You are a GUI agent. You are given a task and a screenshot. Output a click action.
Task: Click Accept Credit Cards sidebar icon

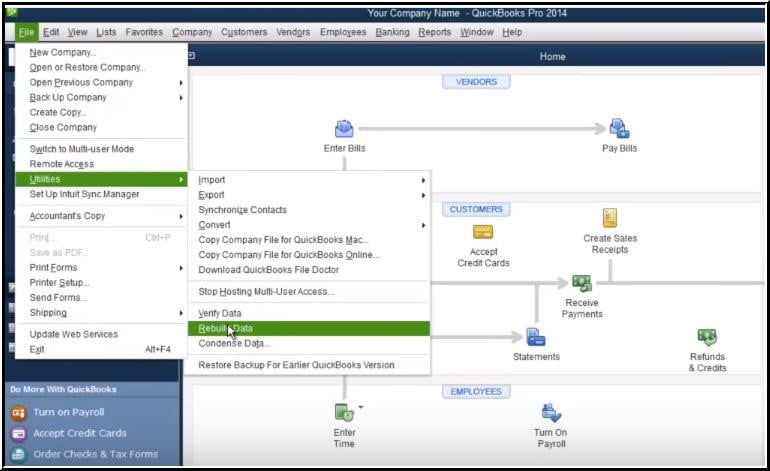[19, 434]
